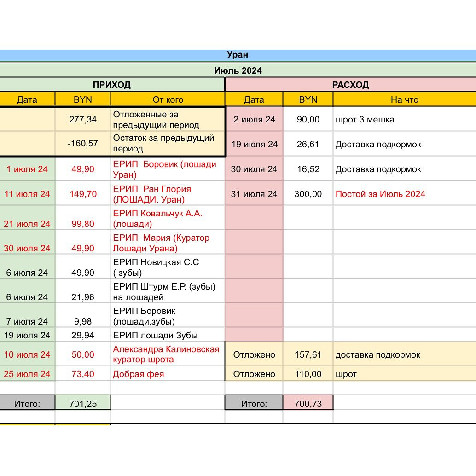Select the 'Постой за Июль 2024' cell
The image size is (476, 476).
pos(404,194)
